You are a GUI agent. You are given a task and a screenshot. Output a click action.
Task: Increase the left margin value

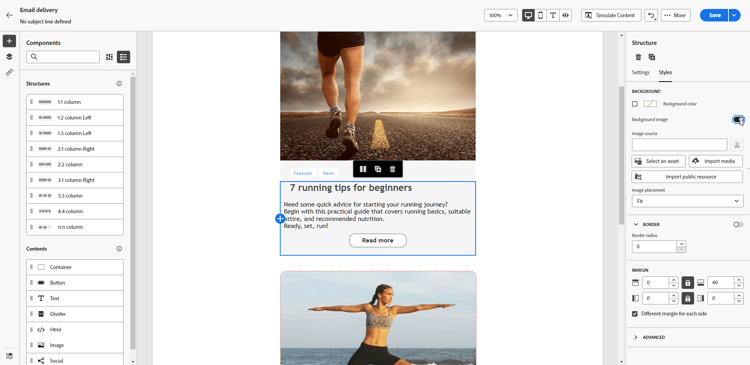(673, 296)
